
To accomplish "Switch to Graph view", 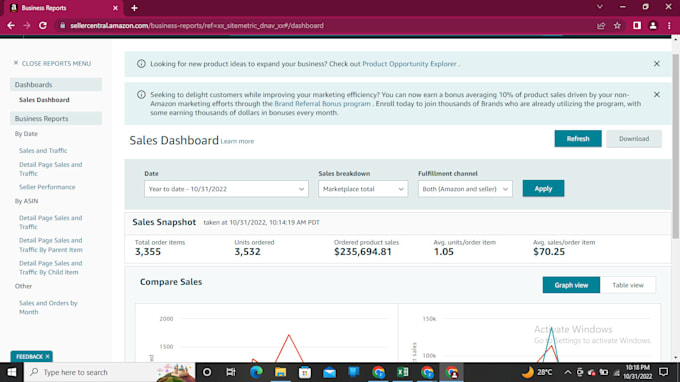I will point(571,285).
